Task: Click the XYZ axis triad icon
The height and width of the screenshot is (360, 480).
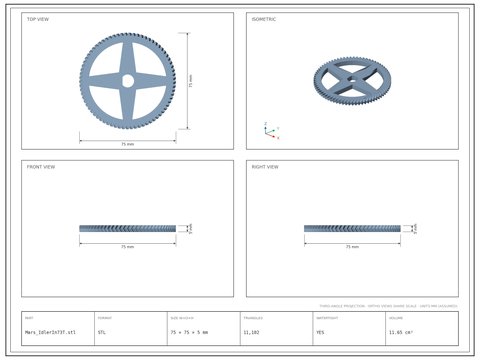Action: pyautogui.click(x=271, y=131)
